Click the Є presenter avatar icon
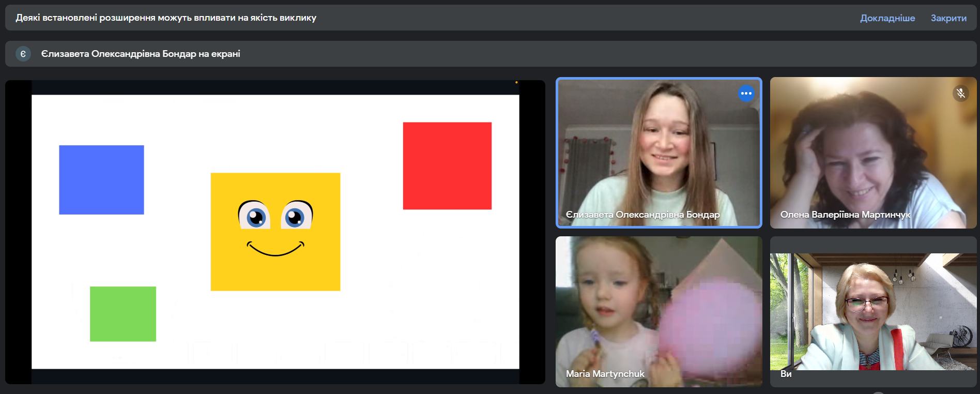This screenshot has height=394, width=980. pyautogui.click(x=23, y=54)
